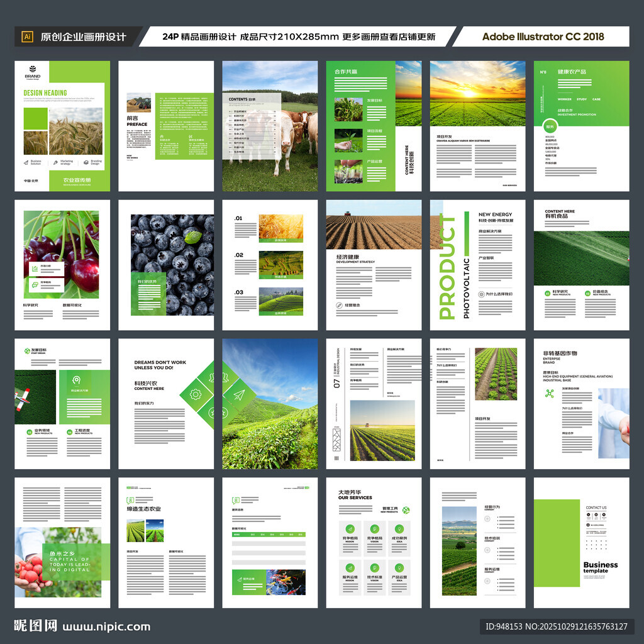Screen dimensions: 644x644
Task: Click the 农业宣传册 cover title
Action: 77,180
